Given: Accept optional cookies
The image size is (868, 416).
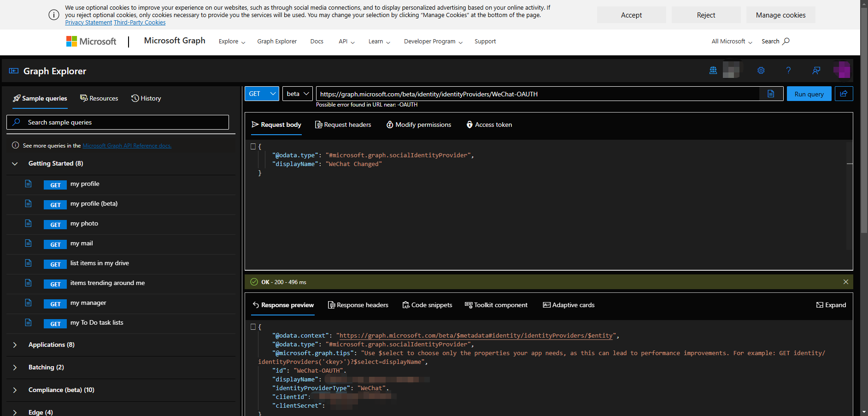Looking at the screenshot, I should tap(631, 15).
